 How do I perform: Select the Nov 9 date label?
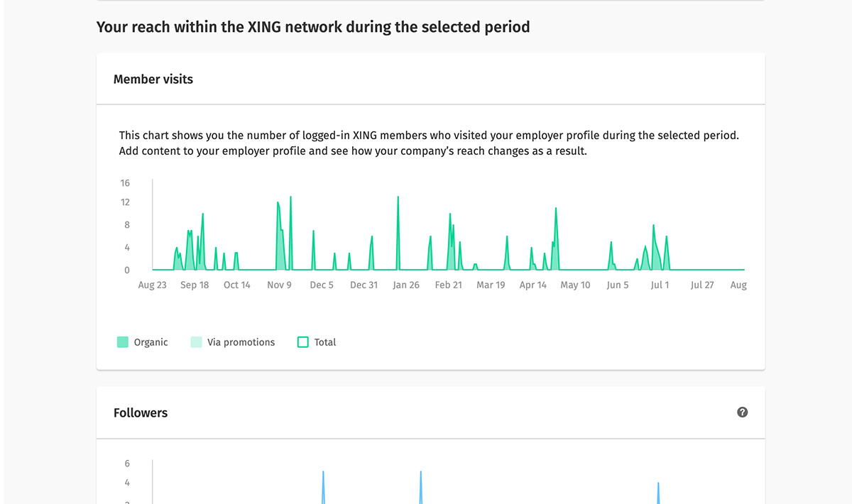[279, 285]
